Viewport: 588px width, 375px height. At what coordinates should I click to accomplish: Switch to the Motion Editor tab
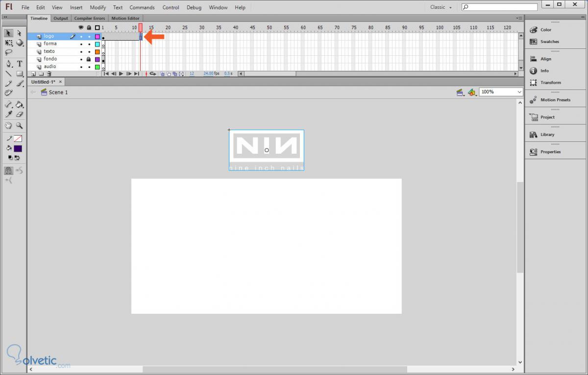coord(125,19)
